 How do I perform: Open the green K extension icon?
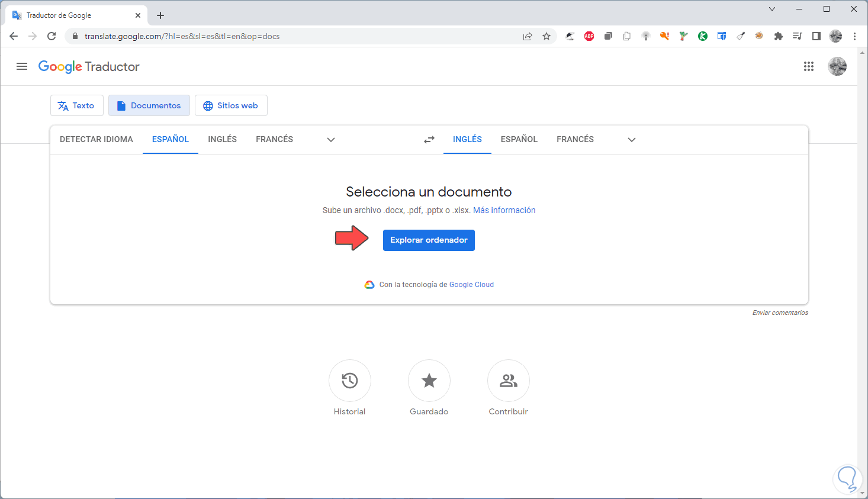tap(703, 36)
